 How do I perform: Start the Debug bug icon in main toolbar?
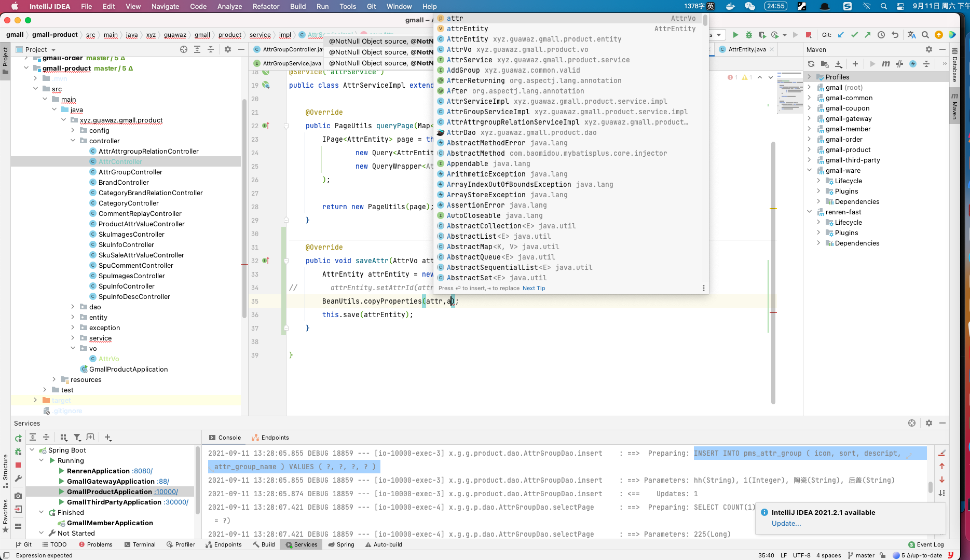(x=748, y=35)
